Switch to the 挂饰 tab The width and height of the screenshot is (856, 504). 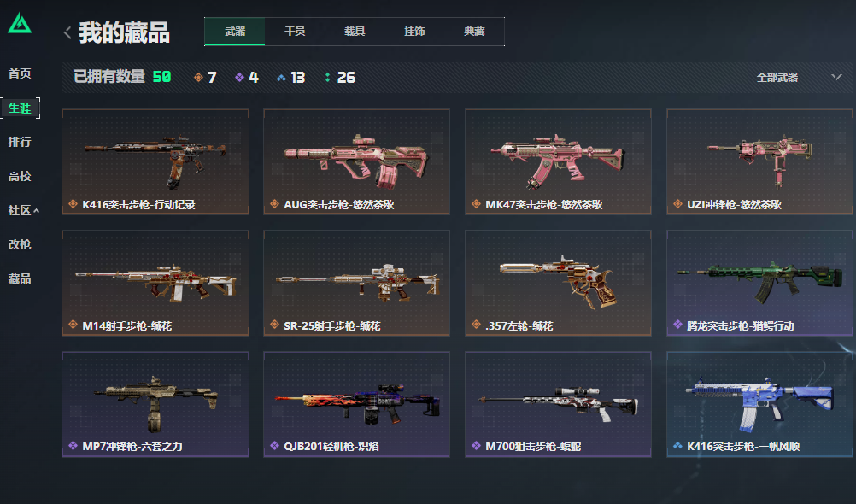pyautogui.click(x=414, y=32)
